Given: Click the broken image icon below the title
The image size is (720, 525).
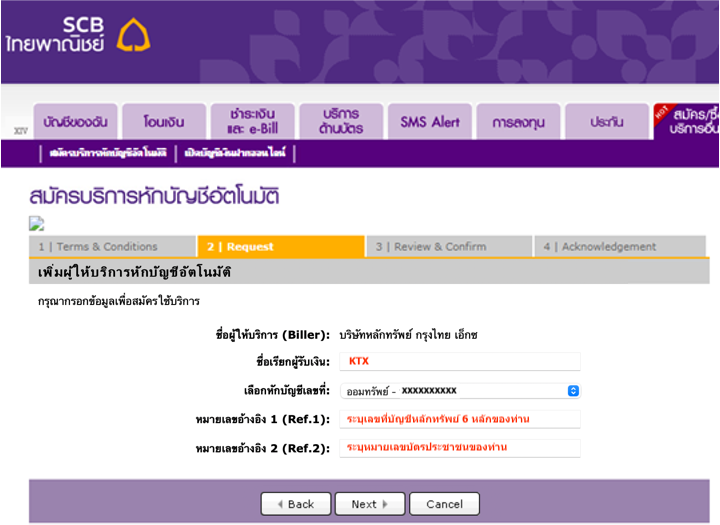Looking at the screenshot, I should tap(37, 223).
